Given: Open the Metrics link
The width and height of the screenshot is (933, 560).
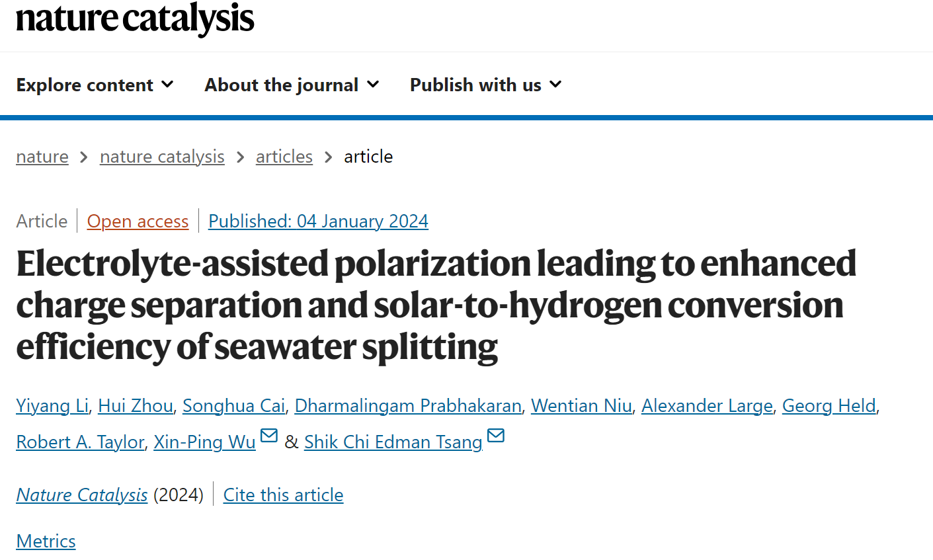Looking at the screenshot, I should point(46,541).
